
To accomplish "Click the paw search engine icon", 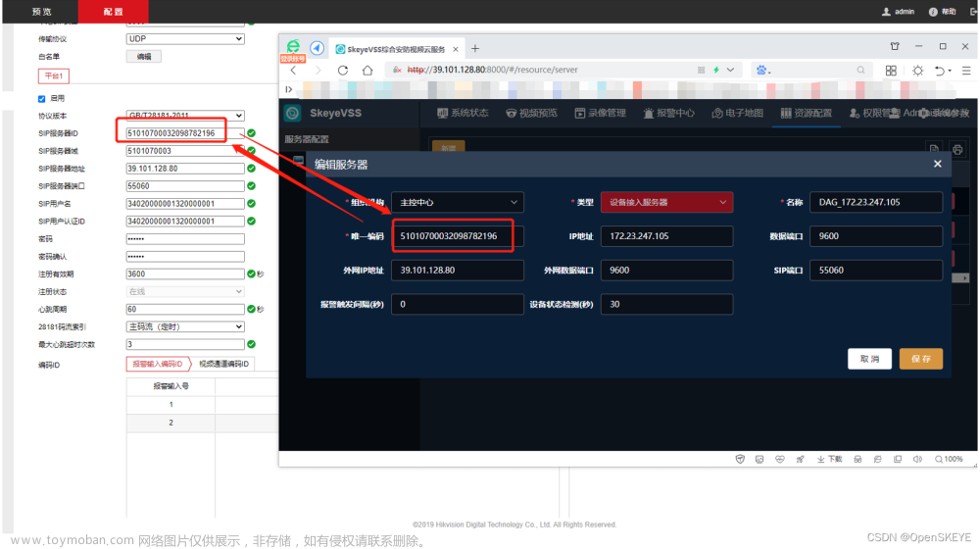I will (761, 70).
